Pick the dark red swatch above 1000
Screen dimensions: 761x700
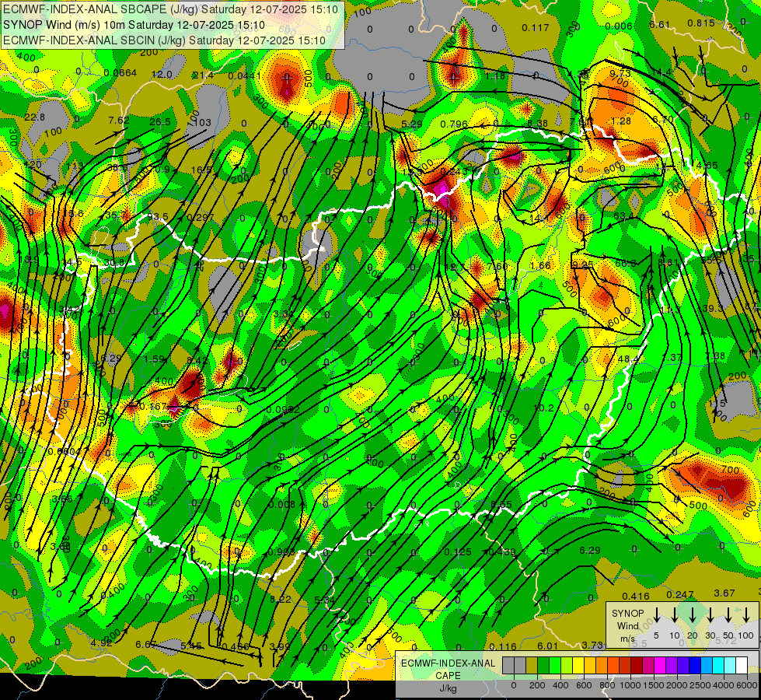pyautogui.click(x=637, y=665)
